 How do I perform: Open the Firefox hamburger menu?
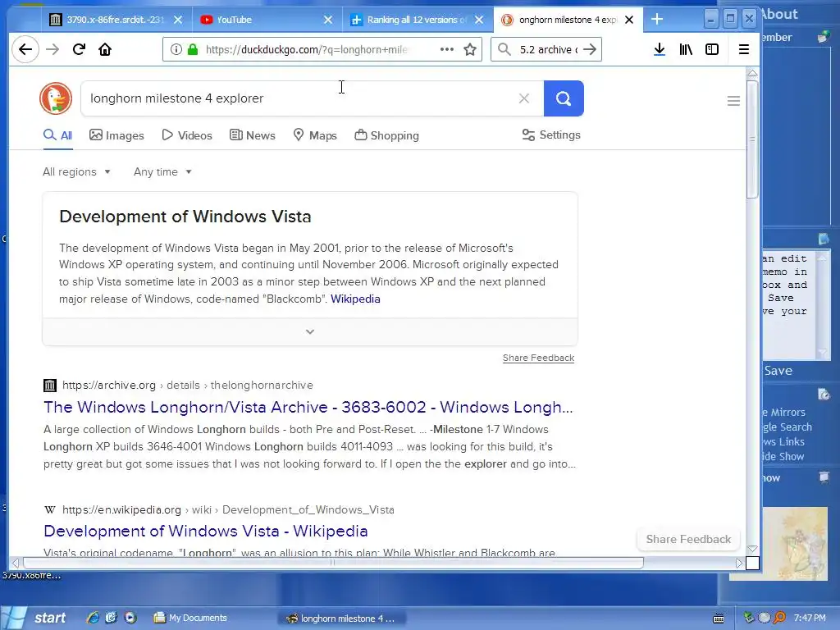[x=743, y=49]
